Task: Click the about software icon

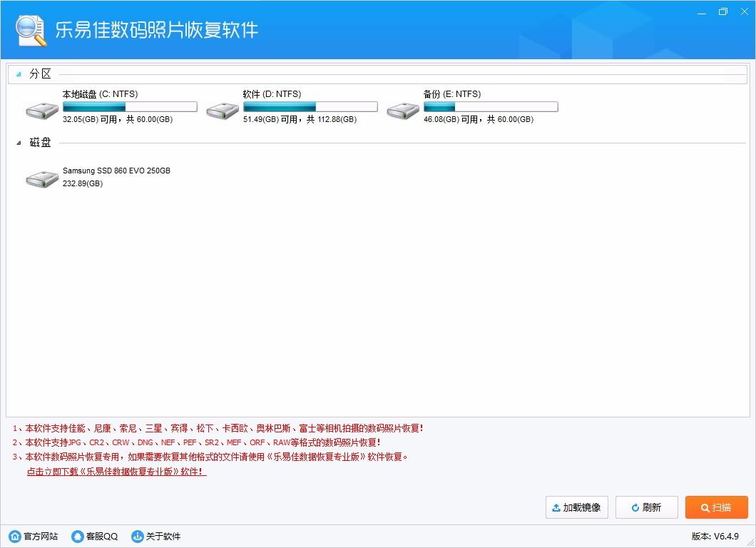Action: pos(138,536)
